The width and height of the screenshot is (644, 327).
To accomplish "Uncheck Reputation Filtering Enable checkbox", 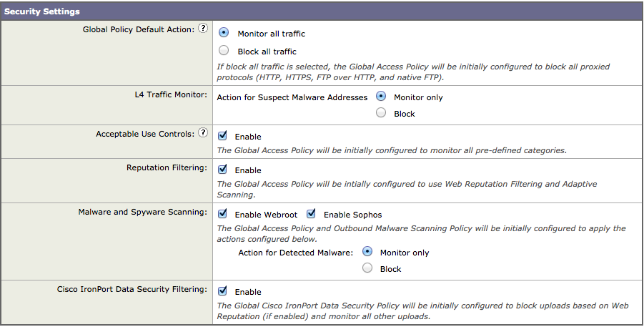I will pyautogui.click(x=223, y=170).
